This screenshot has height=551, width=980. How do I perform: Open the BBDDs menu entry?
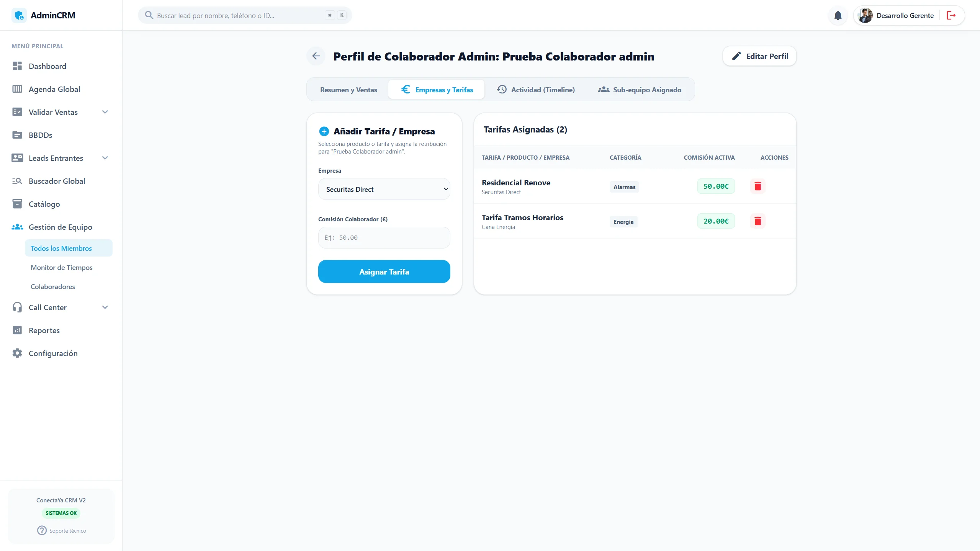click(x=61, y=135)
